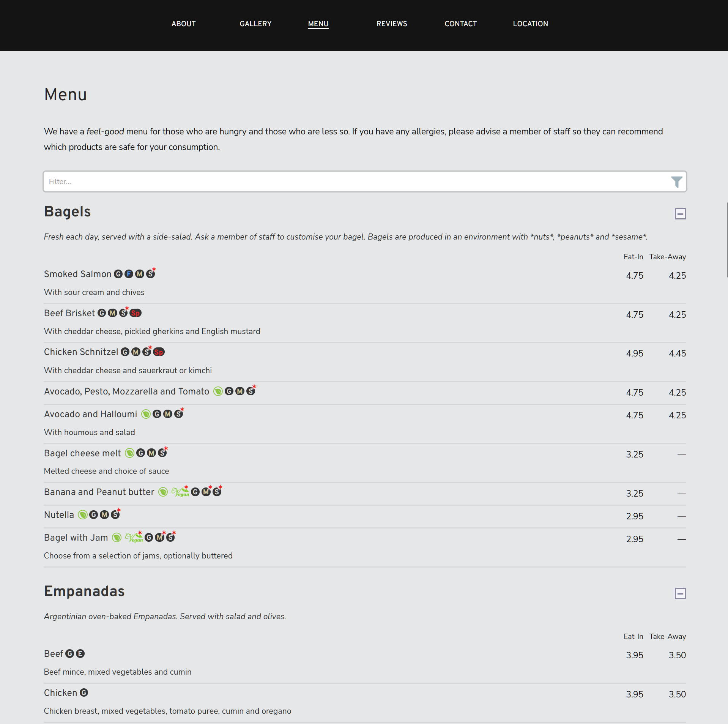Image resolution: width=728 pixels, height=724 pixels.
Task: Collapse the Empanadas section
Action: [680, 593]
